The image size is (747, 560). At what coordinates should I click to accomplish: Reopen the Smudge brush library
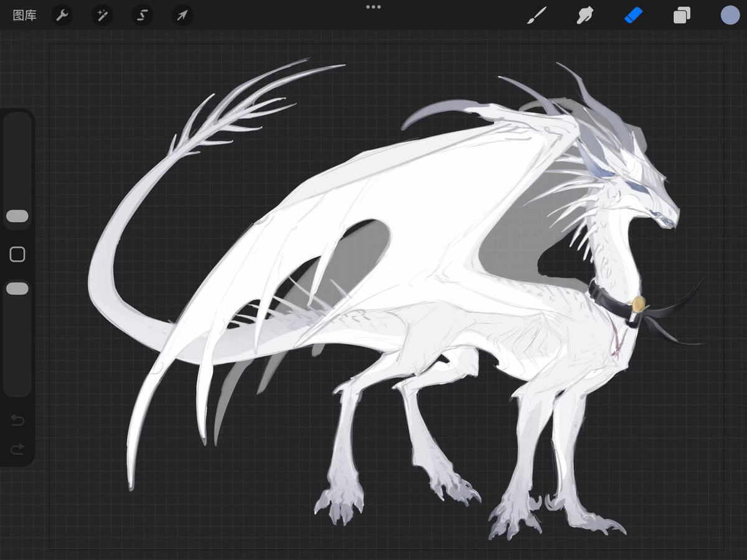pyautogui.click(x=585, y=16)
